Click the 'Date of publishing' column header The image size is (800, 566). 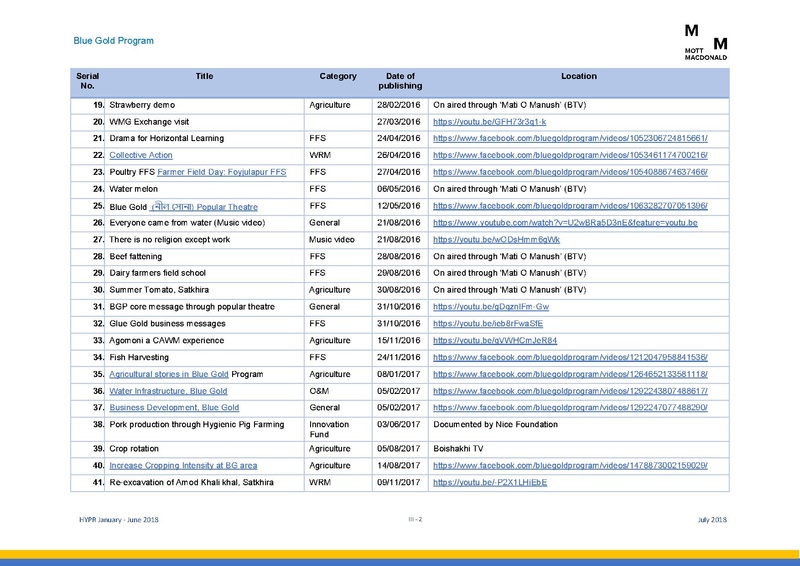click(400, 81)
